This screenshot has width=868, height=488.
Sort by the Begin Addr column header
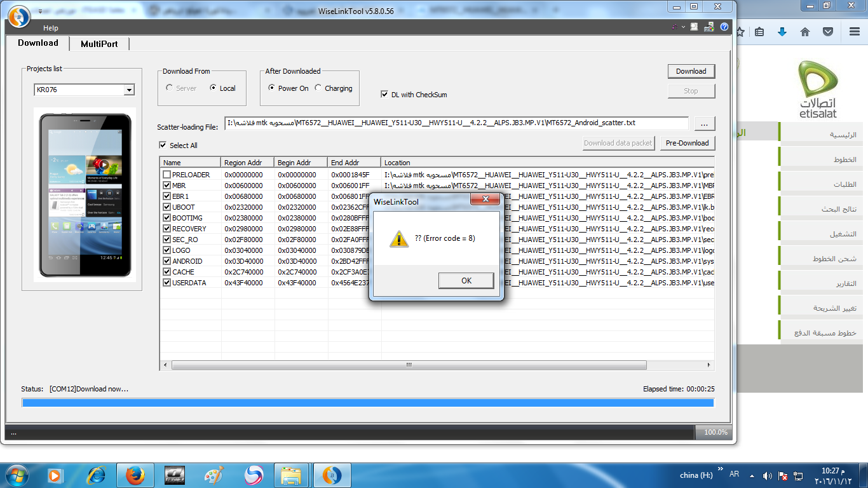(301, 163)
